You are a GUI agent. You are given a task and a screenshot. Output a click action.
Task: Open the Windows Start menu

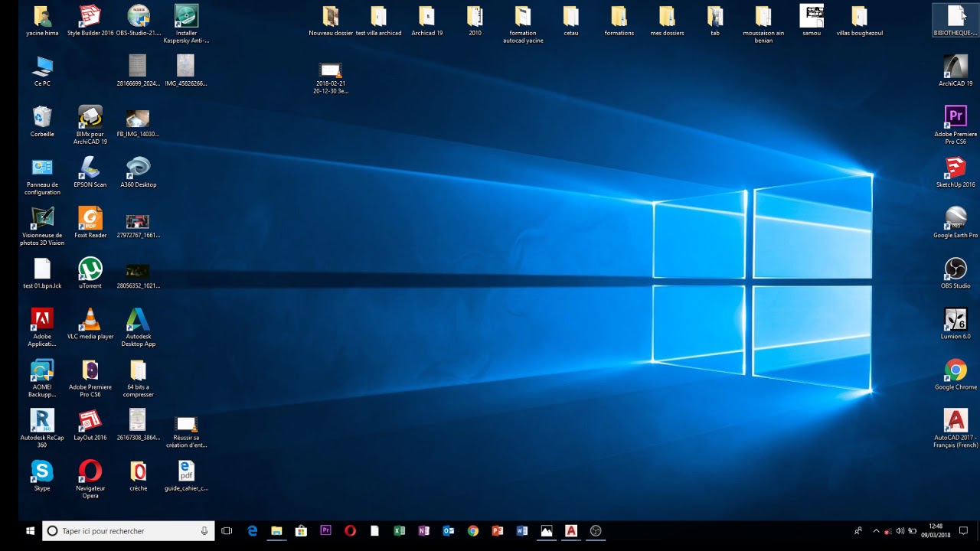(x=31, y=530)
